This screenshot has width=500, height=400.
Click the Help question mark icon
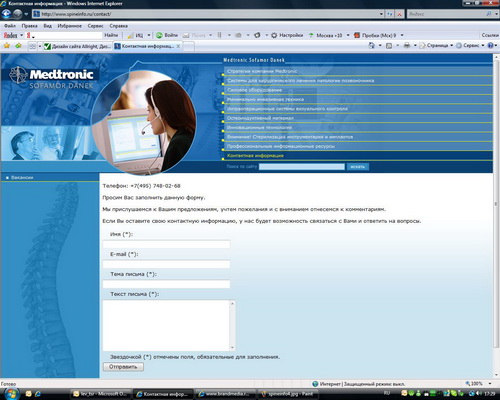pos(490,45)
